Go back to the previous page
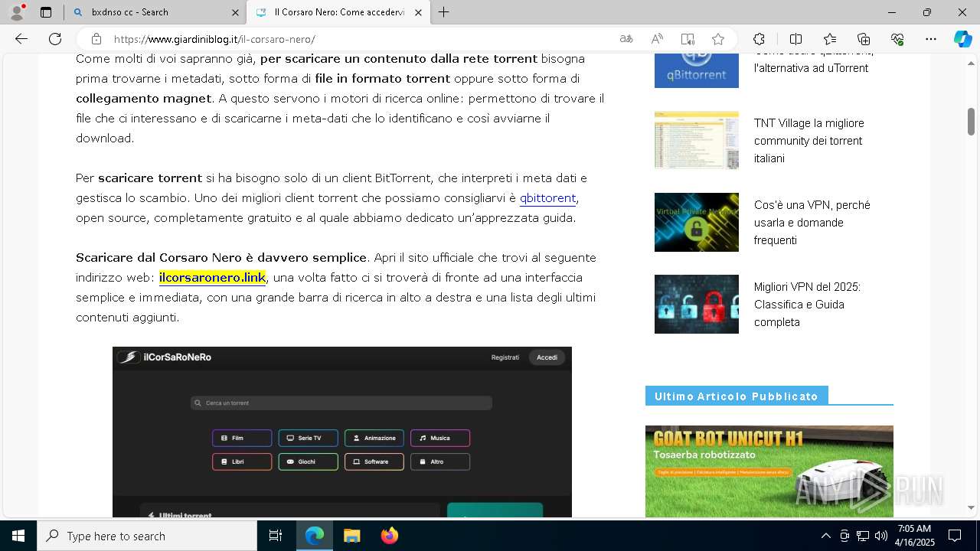The height and width of the screenshot is (551, 980). click(x=21, y=39)
